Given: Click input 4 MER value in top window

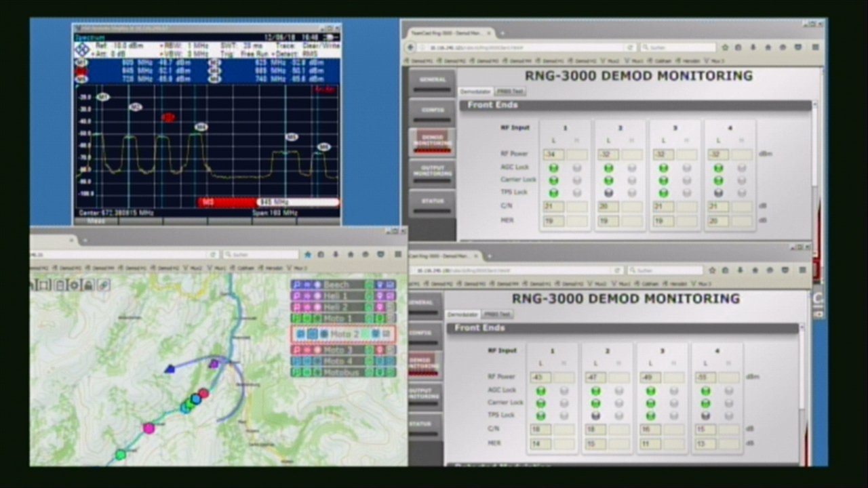Looking at the screenshot, I should [718, 221].
